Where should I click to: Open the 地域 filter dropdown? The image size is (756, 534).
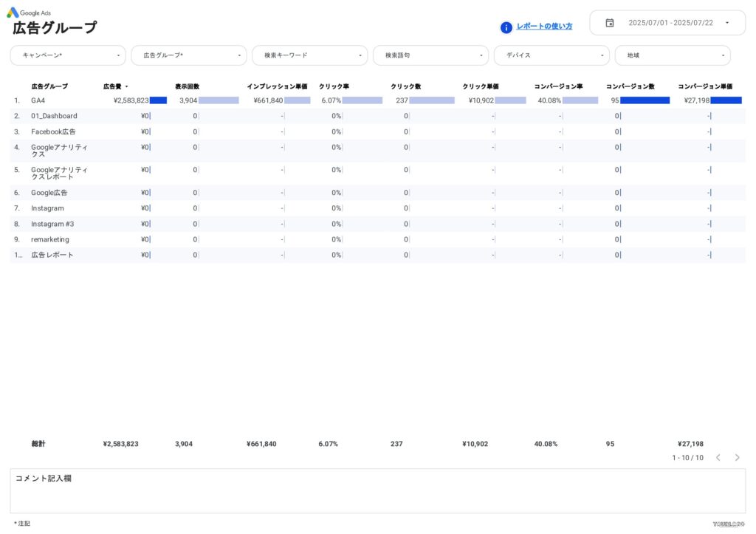673,55
